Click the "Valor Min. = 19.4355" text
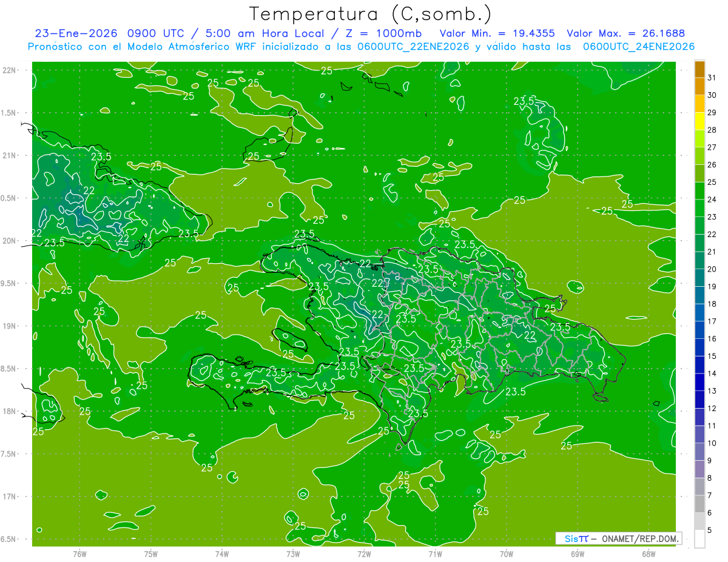Screen dimensions: 728x562 [497, 33]
